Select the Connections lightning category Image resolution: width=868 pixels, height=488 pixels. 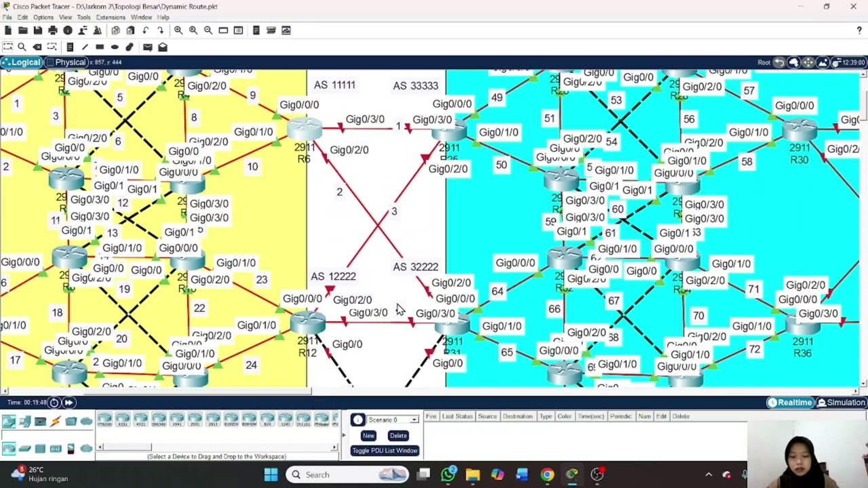56,422
